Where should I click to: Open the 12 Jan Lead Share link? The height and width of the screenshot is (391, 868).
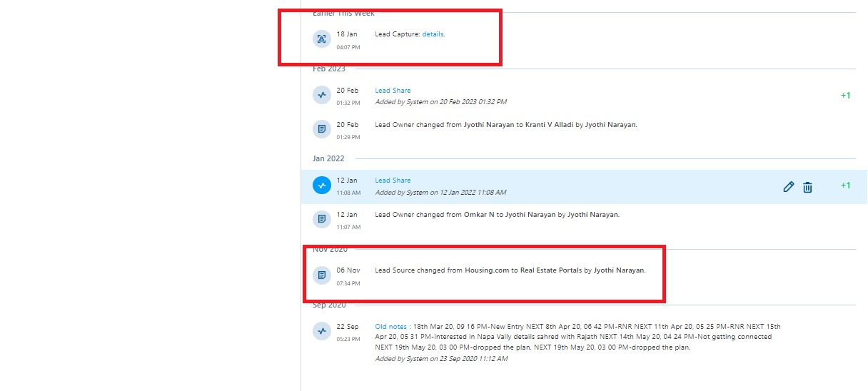[x=393, y=181]
